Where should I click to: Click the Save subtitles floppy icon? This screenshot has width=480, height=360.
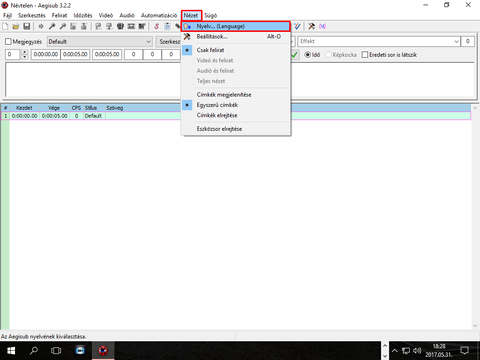(27, 26)
